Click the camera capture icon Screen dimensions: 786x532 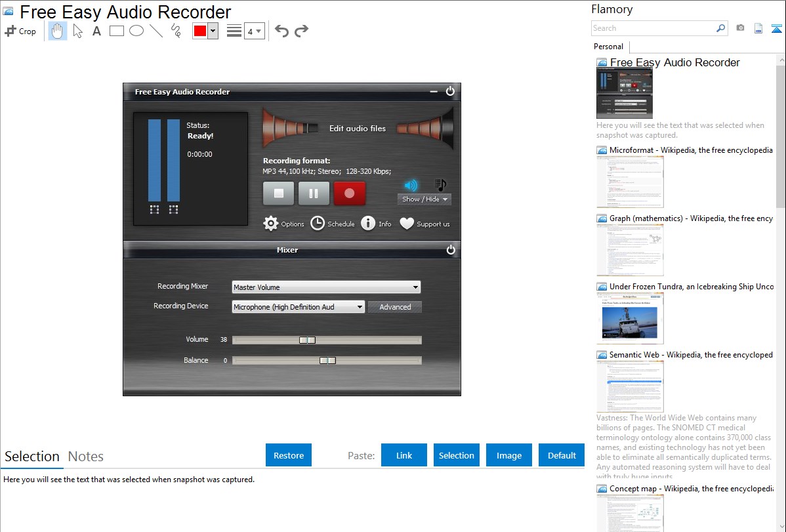(x=740, y=28)
